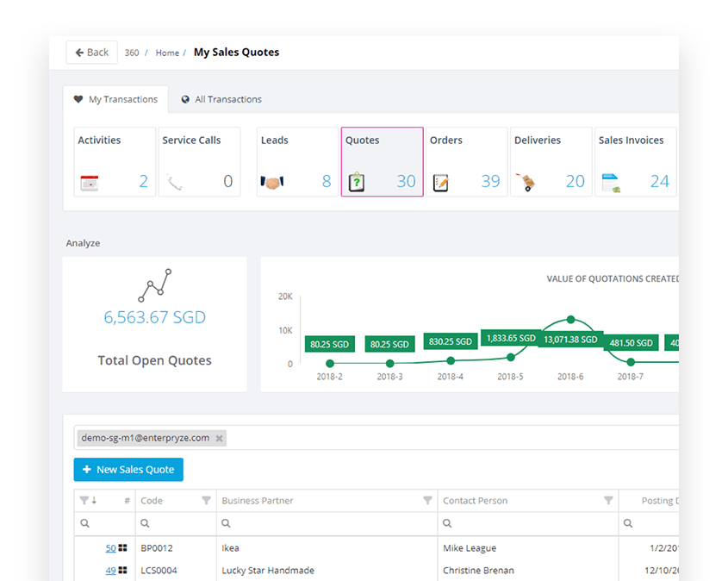Select the Quotes clipboard icon

click(357, 182)
